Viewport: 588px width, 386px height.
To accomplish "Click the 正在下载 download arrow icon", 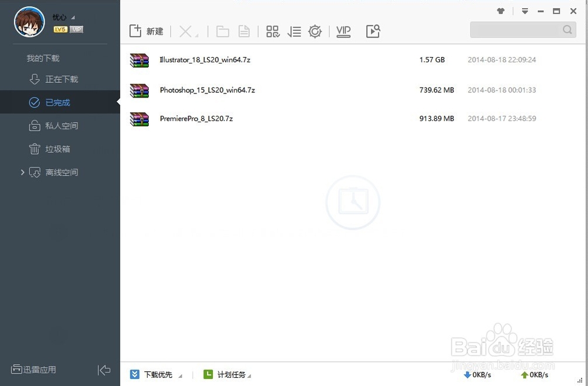I will pos(35,79).
